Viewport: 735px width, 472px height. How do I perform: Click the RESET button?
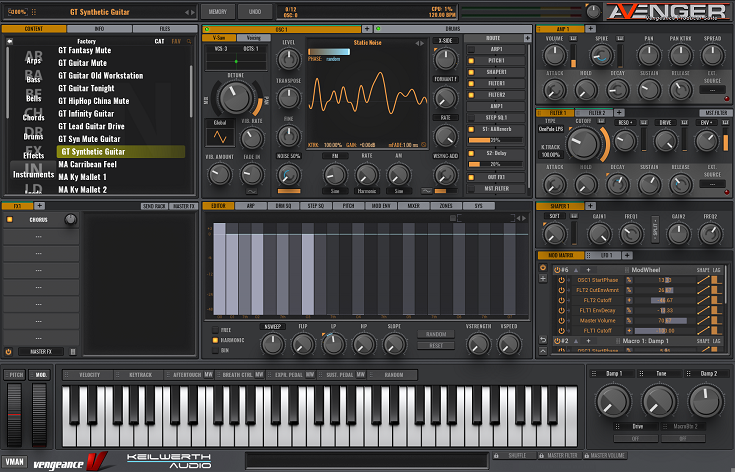coord(436,345)
